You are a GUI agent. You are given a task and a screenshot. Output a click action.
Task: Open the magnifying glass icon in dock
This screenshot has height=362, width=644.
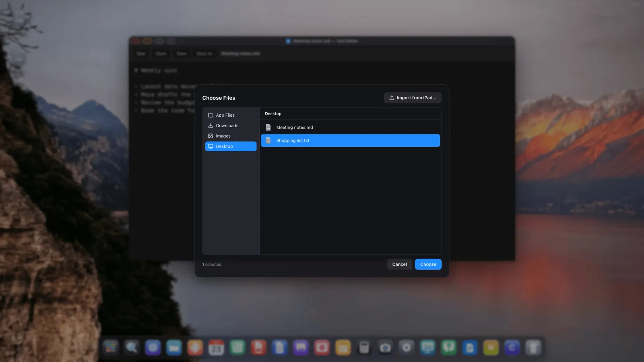(x=132, y=348)
